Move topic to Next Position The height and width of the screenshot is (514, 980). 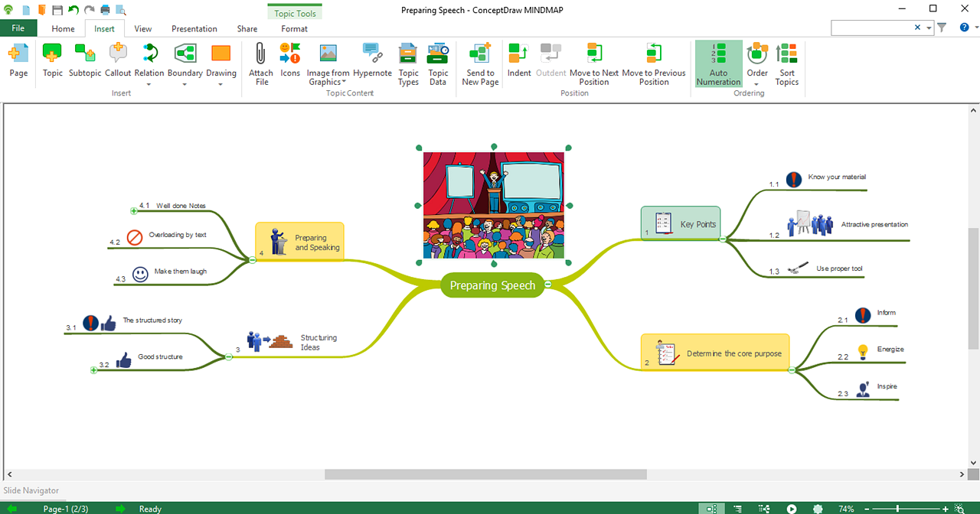[x=594, y=64]
